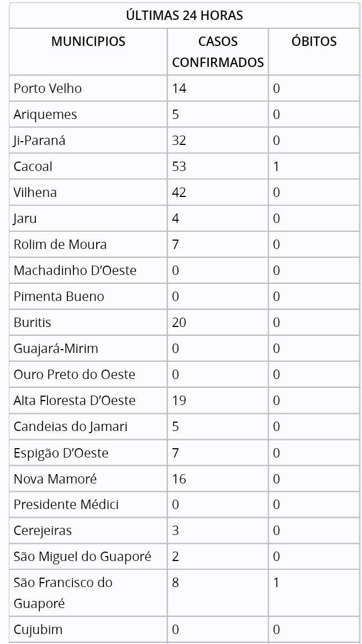Select the Presidente Médici municipality cell
362x644 pixels.
tap(66, 505)
